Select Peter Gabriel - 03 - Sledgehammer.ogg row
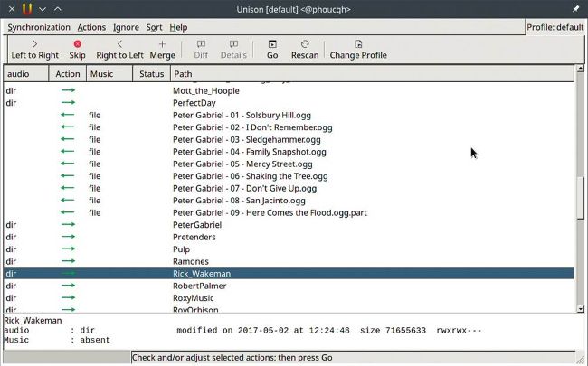588x366 pixels. [246, 139]
